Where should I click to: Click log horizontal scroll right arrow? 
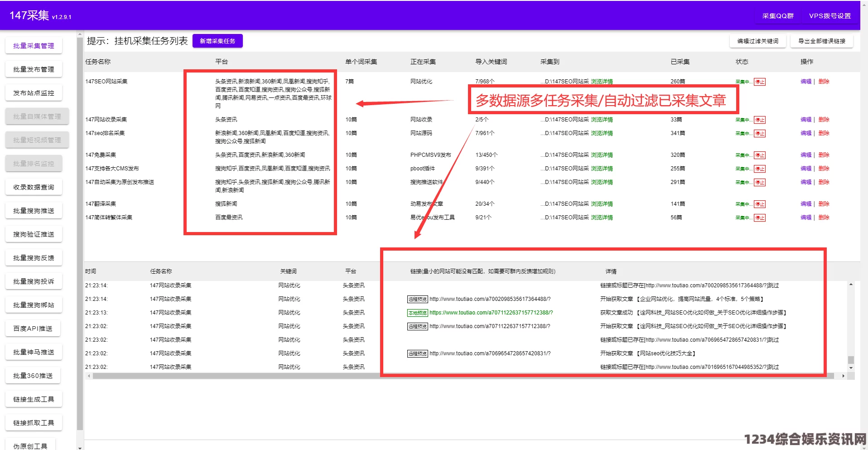(x=843, y=376)
